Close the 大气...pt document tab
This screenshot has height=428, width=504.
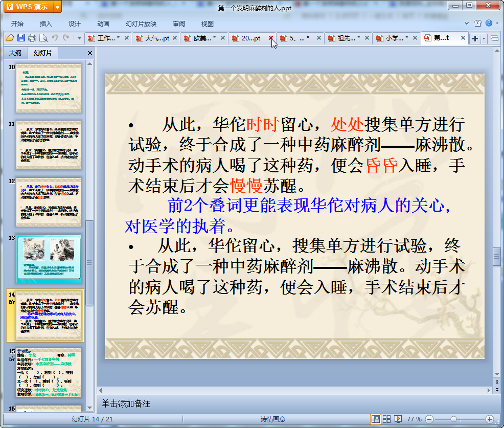pyautogui.click(x=175, y=38)
